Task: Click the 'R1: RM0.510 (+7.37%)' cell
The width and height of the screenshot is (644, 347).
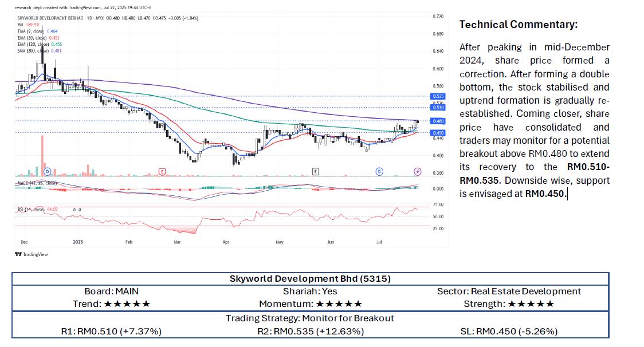Action: (111, 332)
